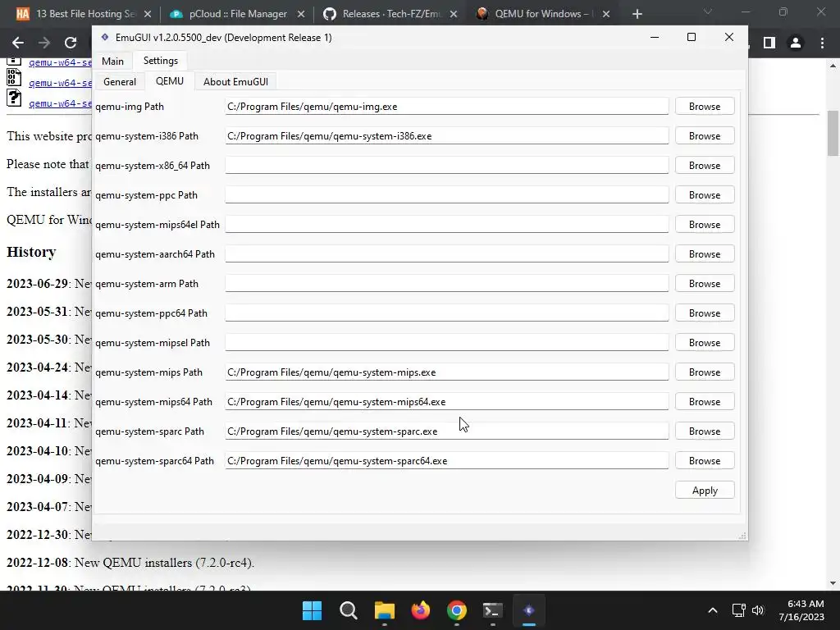Edit the qemu-system-i386 Path field

tap(447, 135)
